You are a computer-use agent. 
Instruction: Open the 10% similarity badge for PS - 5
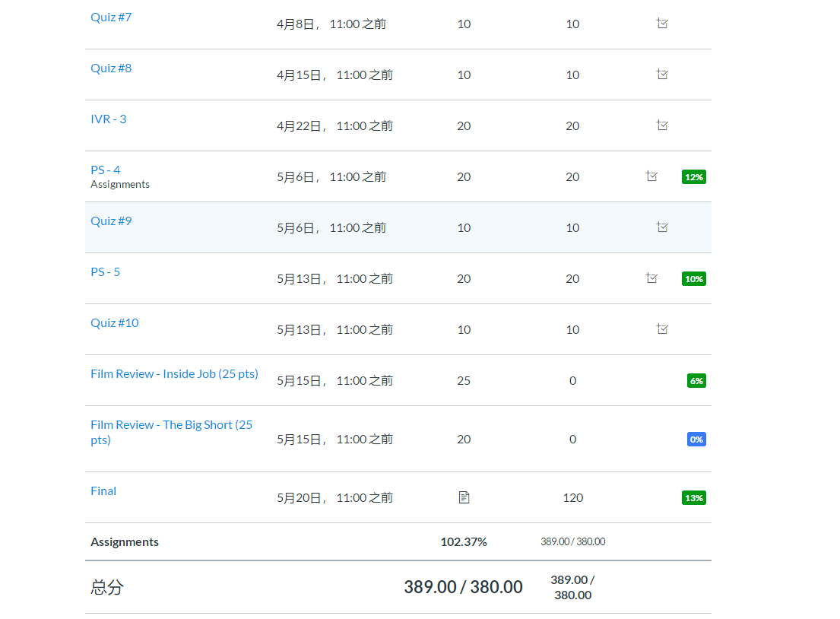click(694, 279)
